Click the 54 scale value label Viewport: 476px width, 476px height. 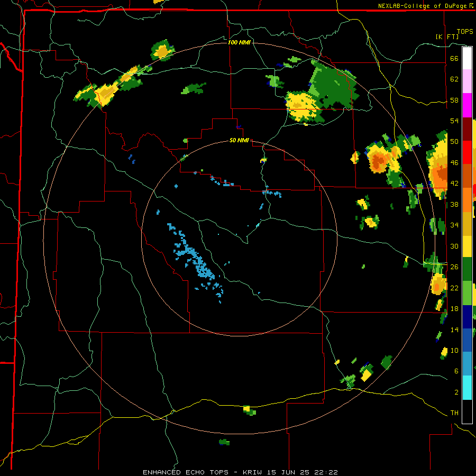(x=454, y=121)
